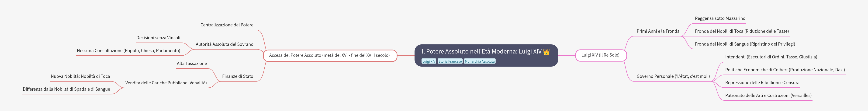Select 'Reggenza sotto Mazzarino' leaf
Image resolution: width=868 pixels, height=111 pixels.
(720, 18)
